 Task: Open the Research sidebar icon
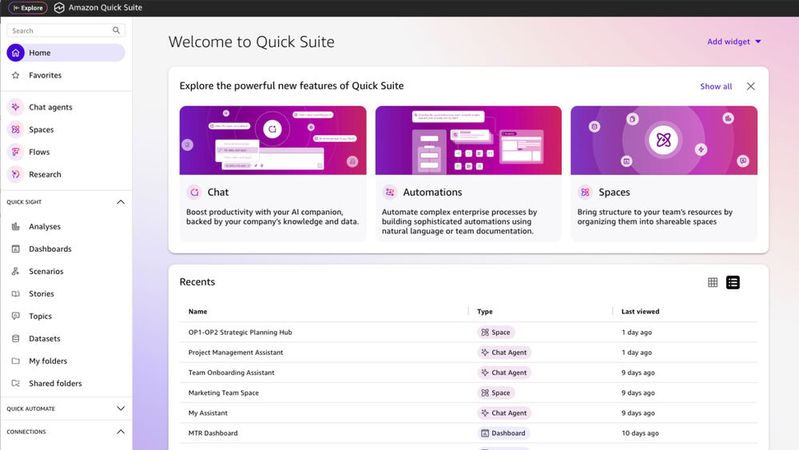(x=15, y=174)
